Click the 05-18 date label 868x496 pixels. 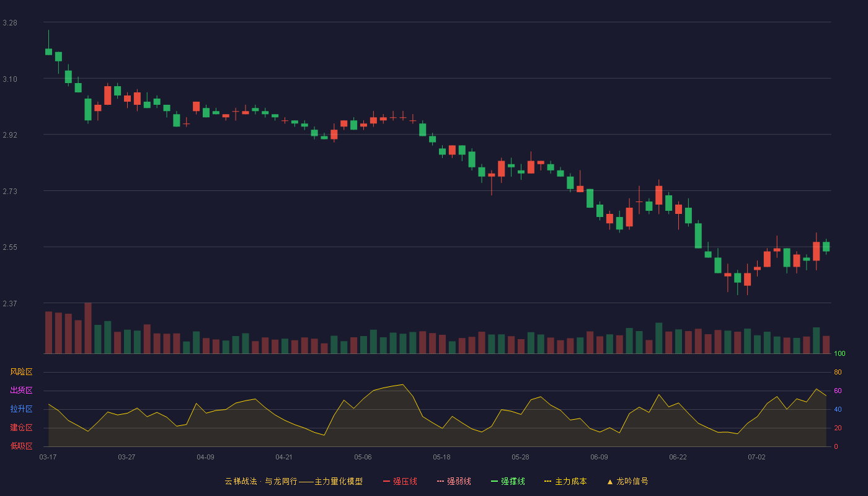[441, 457]
